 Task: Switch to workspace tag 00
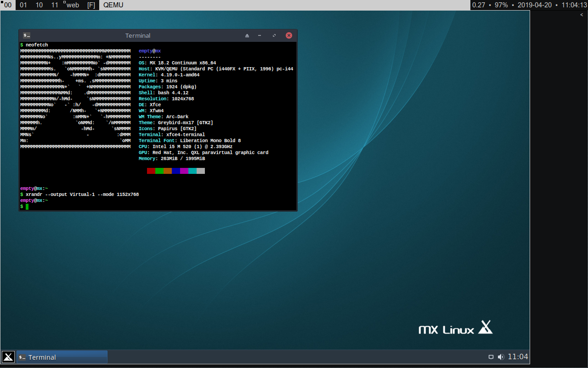click(8, 5)
